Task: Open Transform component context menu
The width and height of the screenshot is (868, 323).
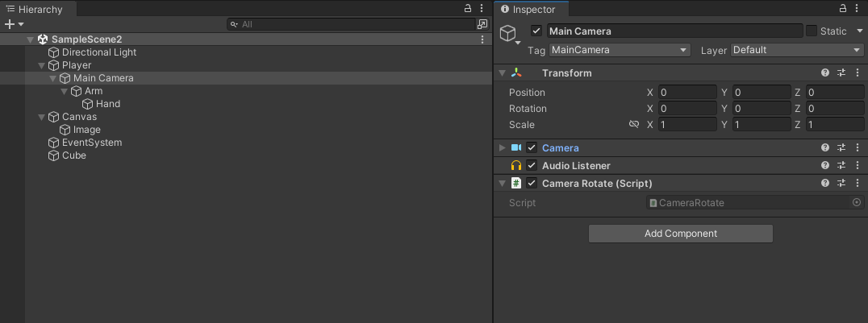Action: click(x=858, y=73)
